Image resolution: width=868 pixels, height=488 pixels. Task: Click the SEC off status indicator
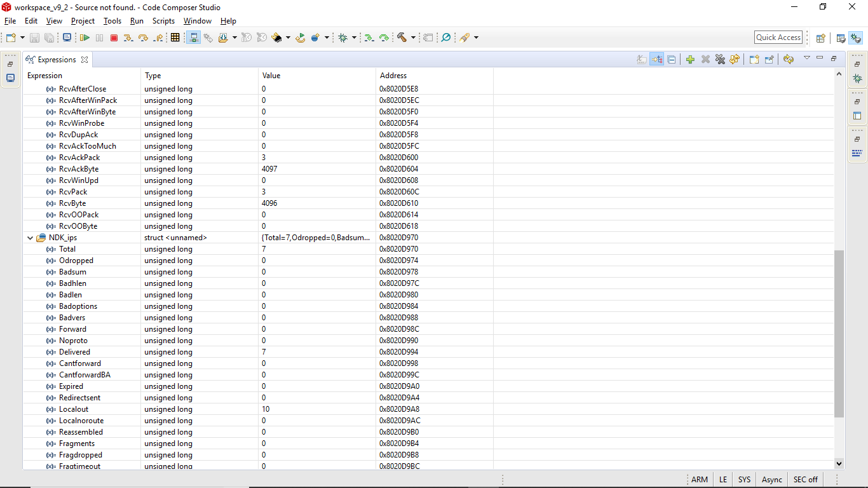pyautogui.click(x=806, y=480)
